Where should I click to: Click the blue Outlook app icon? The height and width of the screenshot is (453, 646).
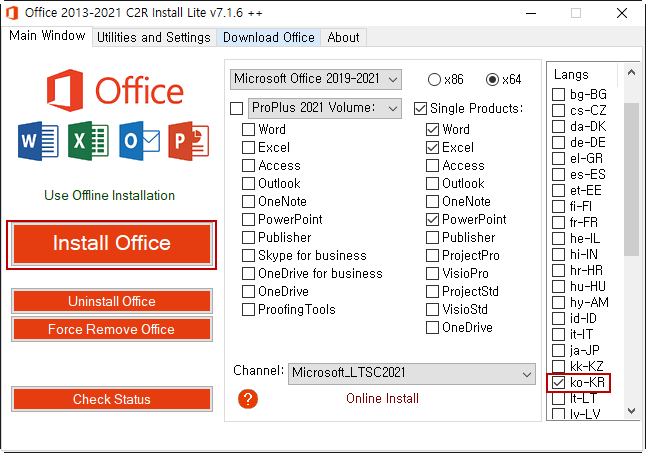139,141
